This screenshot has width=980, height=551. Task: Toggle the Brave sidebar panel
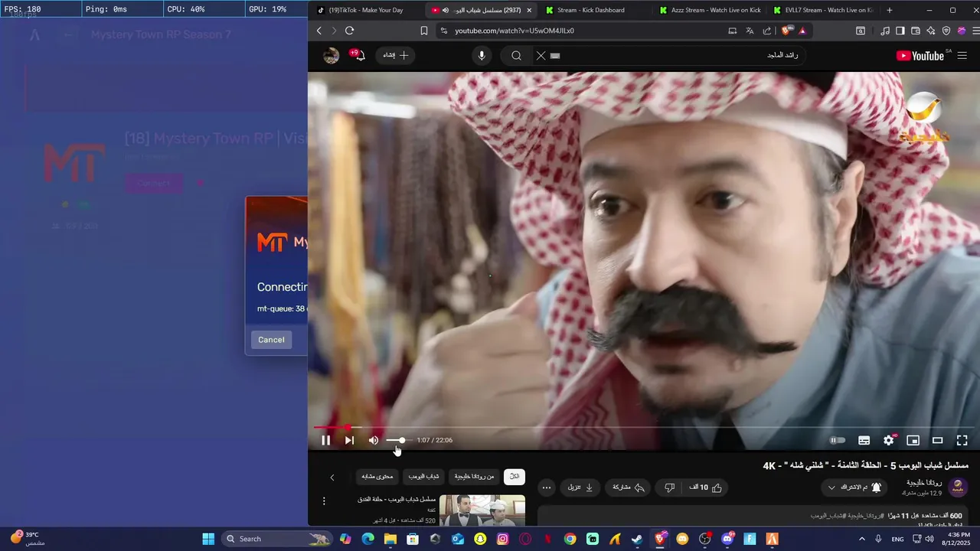tap(900, 31)
